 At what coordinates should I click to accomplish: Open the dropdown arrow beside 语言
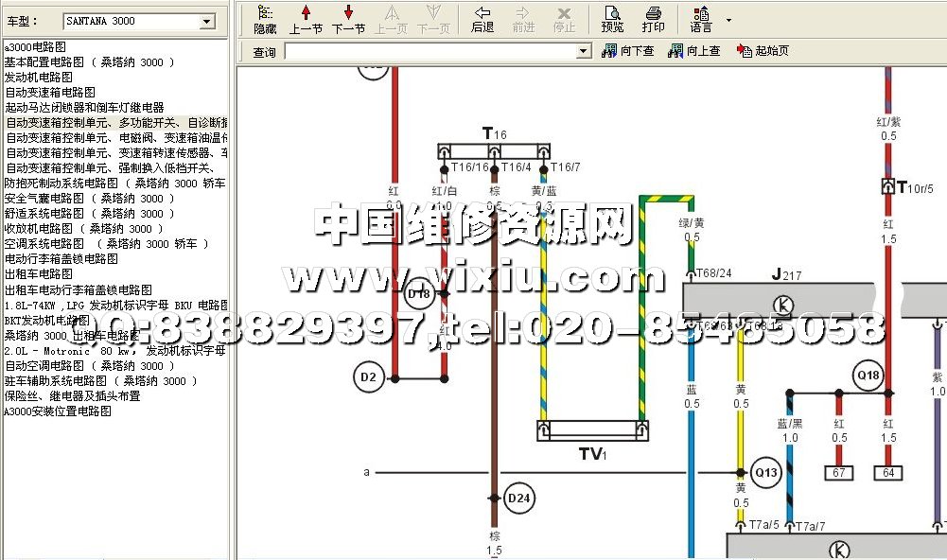[x=728, y=19]
